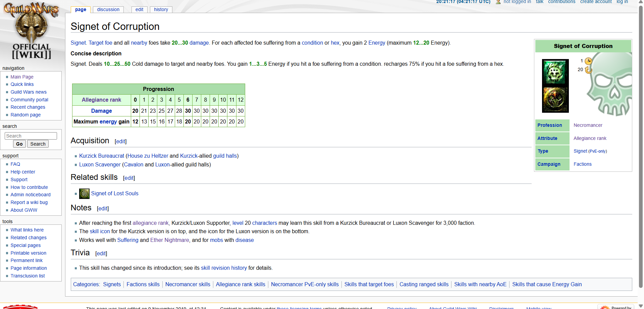644x309 pixels.
Task: Open Printable version link
Action: click(x=29, y=253)
